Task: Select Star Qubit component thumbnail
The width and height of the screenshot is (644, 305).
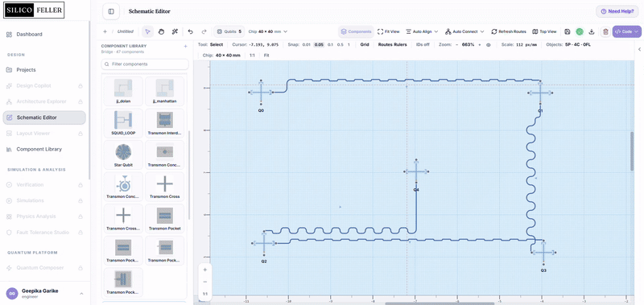Action: click(x=123, y=155)
